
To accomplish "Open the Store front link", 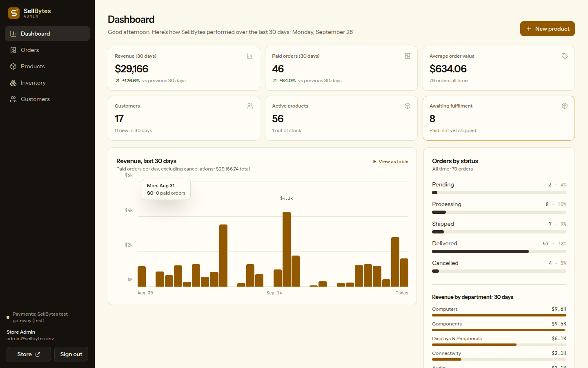I will (29, 354).
